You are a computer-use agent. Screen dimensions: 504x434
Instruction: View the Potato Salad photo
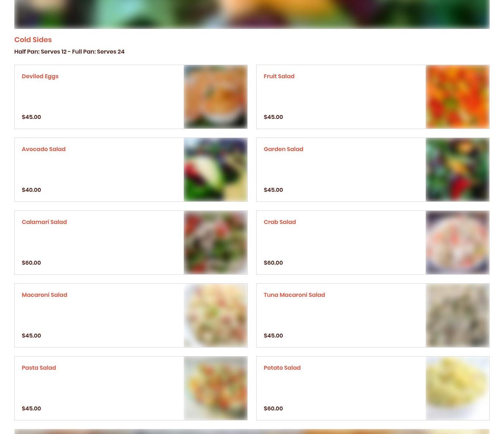(458, 388)
